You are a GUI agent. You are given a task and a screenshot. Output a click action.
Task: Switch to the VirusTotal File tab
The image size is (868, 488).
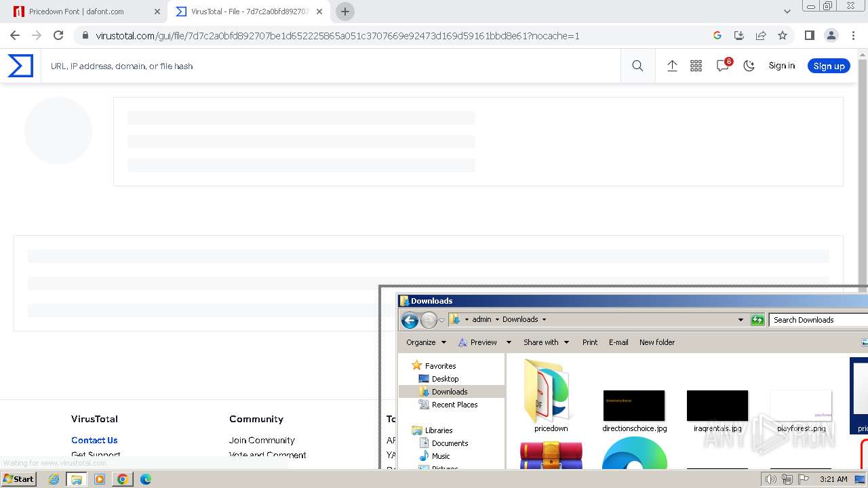point(248,12)
